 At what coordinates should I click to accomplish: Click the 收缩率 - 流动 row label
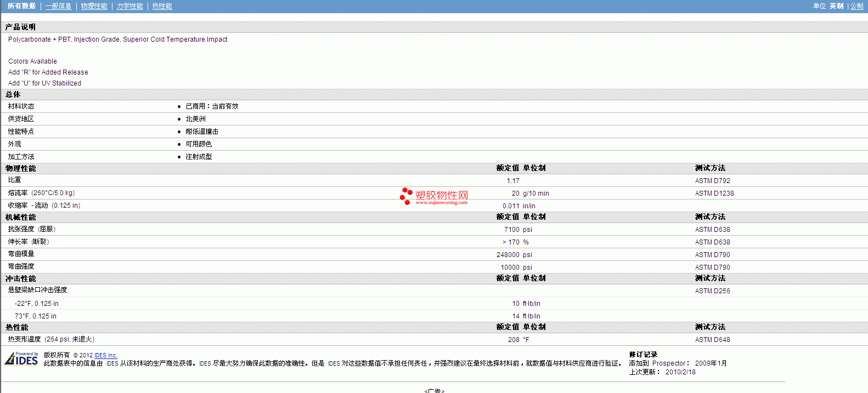click(x=44, y=206)
